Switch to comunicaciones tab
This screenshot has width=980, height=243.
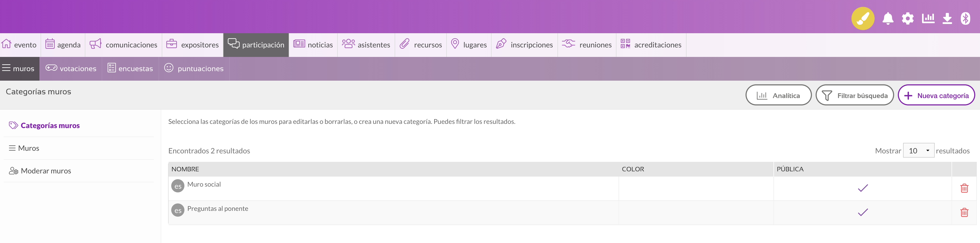(124, 45)
